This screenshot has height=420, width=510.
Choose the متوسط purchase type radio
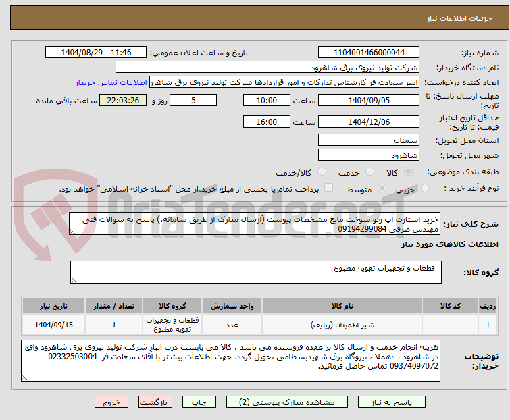pyautogui.click(x=382, y=188)
